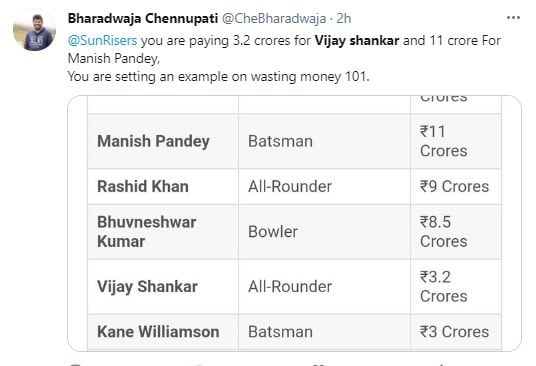Click the Bharadwaja Chennupati display name
Image resolution: width=536 pixels, height=366 pixels.
point(143,18)
